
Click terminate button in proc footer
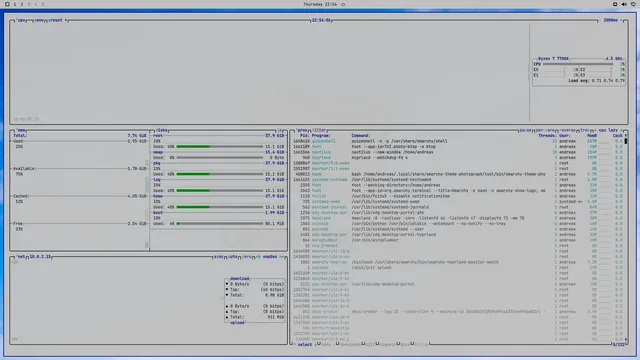pos(350,344)
